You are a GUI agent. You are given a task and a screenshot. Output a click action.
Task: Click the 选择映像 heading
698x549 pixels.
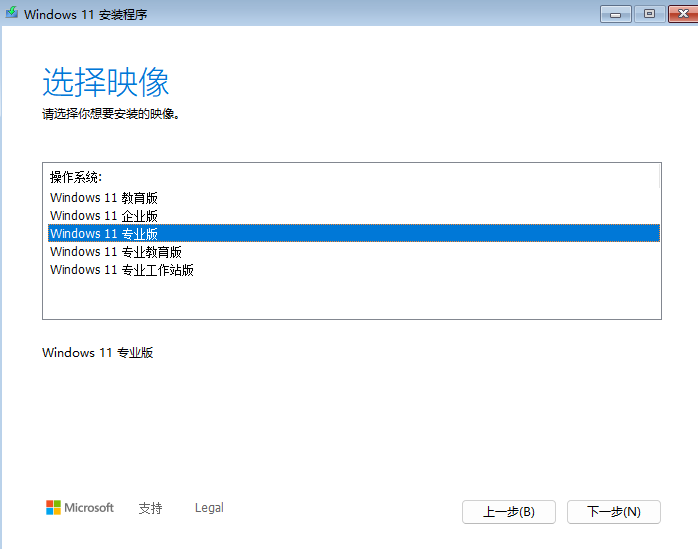click(x=105, y=81)
